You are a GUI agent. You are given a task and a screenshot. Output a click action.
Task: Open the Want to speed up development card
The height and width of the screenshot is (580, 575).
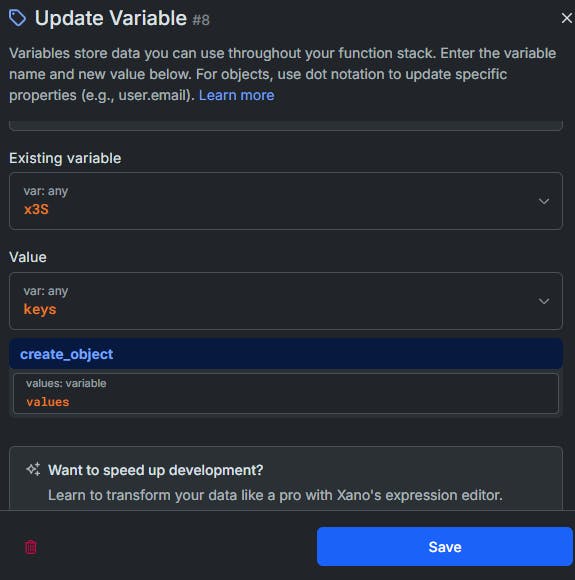pos(286,478)
